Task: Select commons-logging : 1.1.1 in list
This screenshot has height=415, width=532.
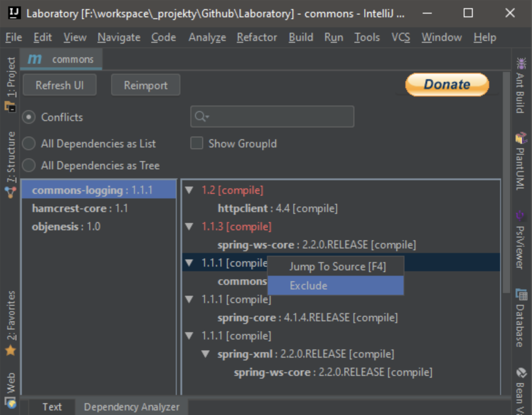Action: click(x=99, y=190)
